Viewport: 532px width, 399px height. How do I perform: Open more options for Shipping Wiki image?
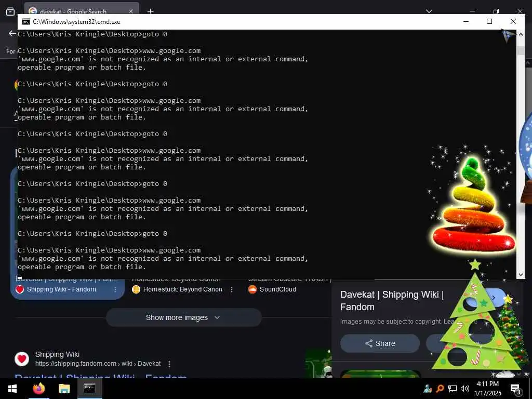coord(115,289)
